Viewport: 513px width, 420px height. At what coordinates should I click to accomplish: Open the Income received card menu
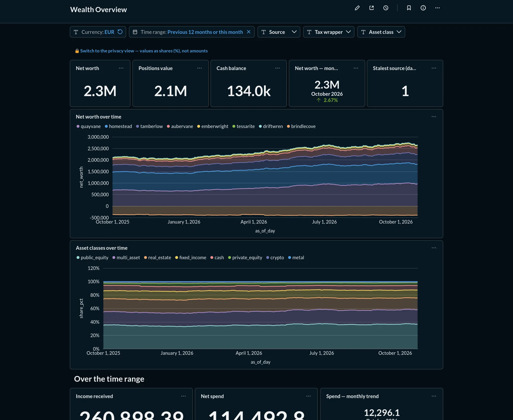tap(183, 396)
